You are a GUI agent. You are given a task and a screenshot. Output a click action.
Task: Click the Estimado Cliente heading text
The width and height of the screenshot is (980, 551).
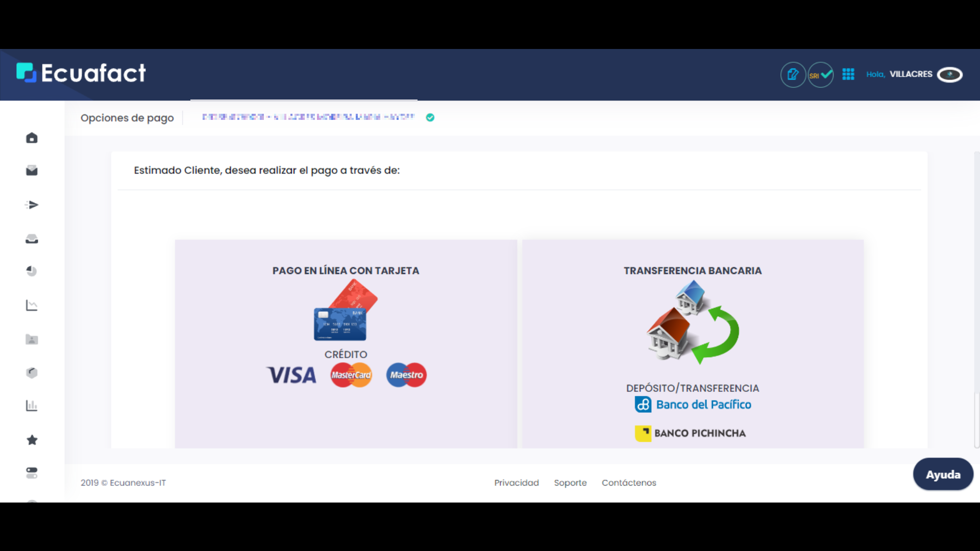(266, 170)
